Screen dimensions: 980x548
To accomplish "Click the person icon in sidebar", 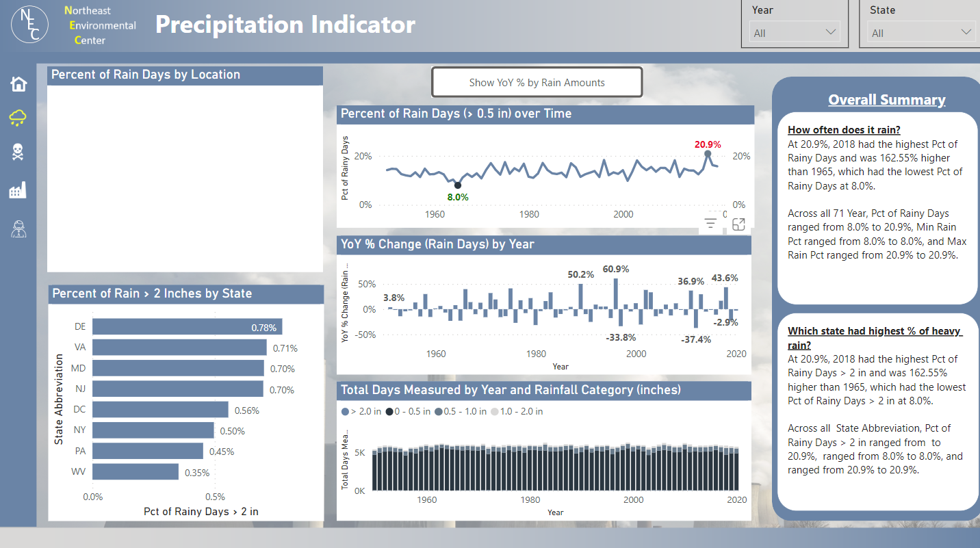I will (x=18, y=229).
